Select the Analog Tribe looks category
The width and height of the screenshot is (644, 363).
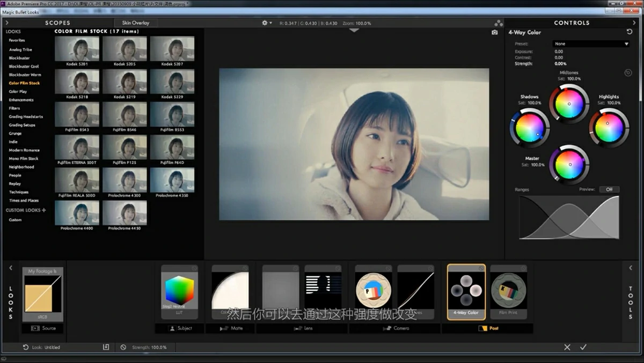pyautogui.click(x=20, y=49)
